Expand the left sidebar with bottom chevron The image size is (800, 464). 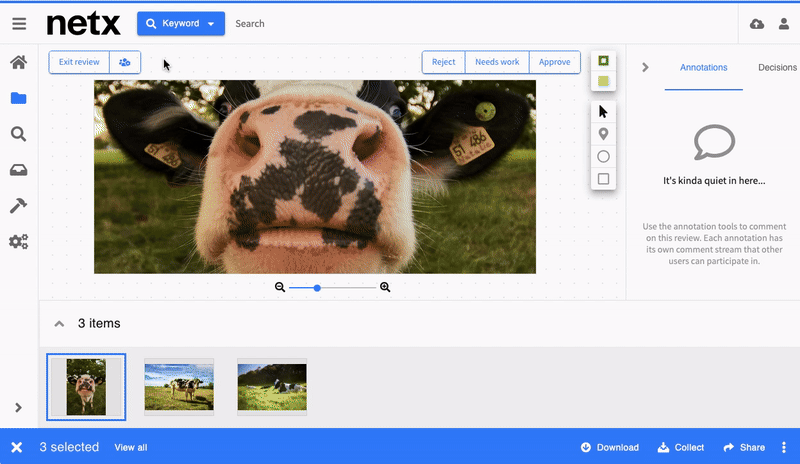pos(18,408)
